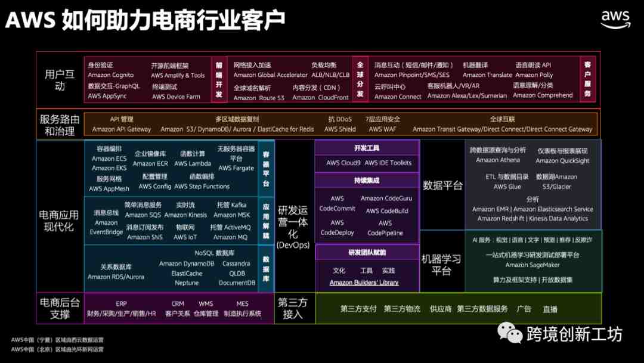Click the Amazon SageMaker label
The height and width of the screenshot is (363, 644).
pyautogui.click(x=532, y=265)
